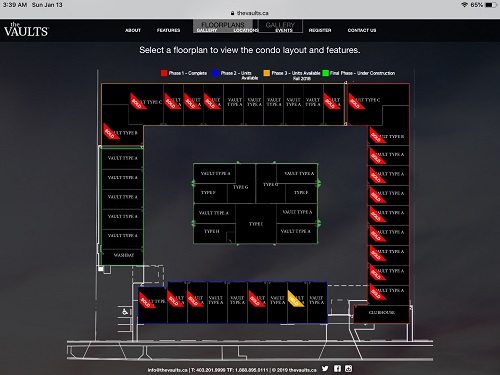Select Vault Type A unit directly above TYPE H

click(214, 213)
